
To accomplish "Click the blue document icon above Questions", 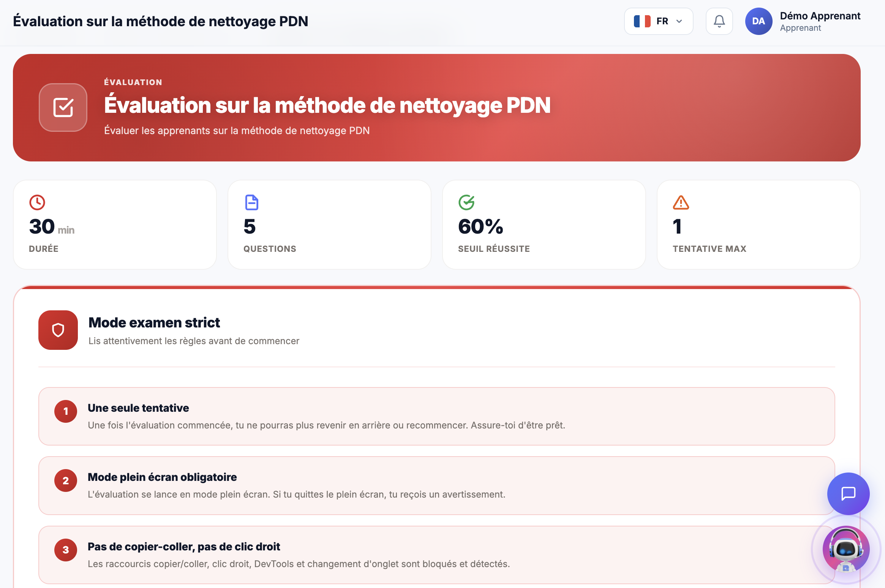I will (x=251, y=202).
